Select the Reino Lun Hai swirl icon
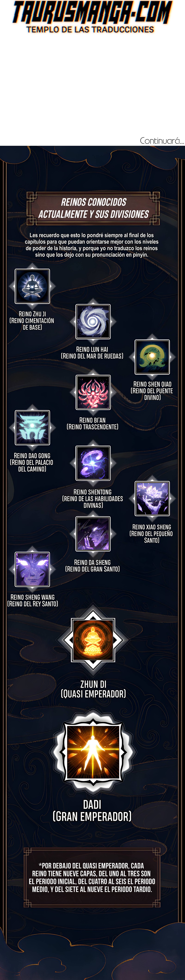The image size is (185, 980). (x=93, y=321)
